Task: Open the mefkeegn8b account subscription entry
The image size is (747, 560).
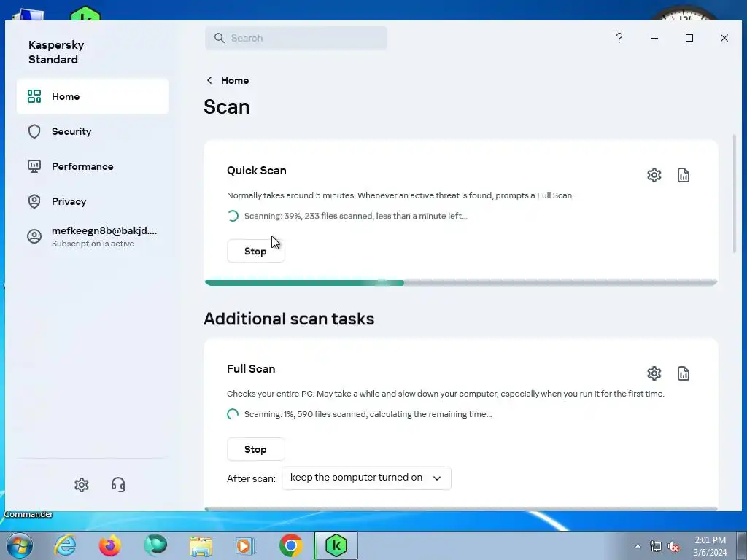Action: pyautogui.click(x=93, y=237)
